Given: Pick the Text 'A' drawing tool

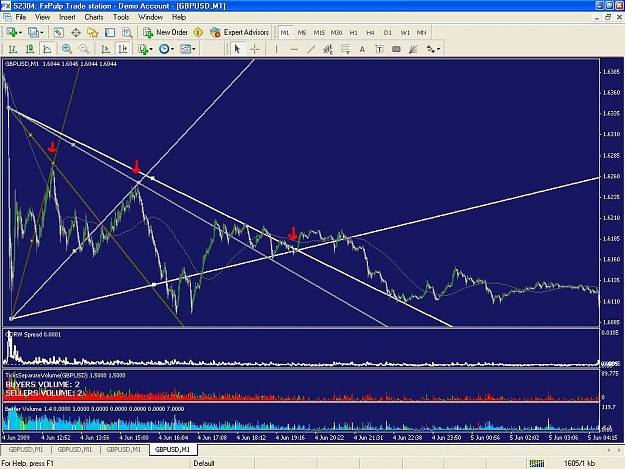Looking at the screenshot, I should click(362, 49).
